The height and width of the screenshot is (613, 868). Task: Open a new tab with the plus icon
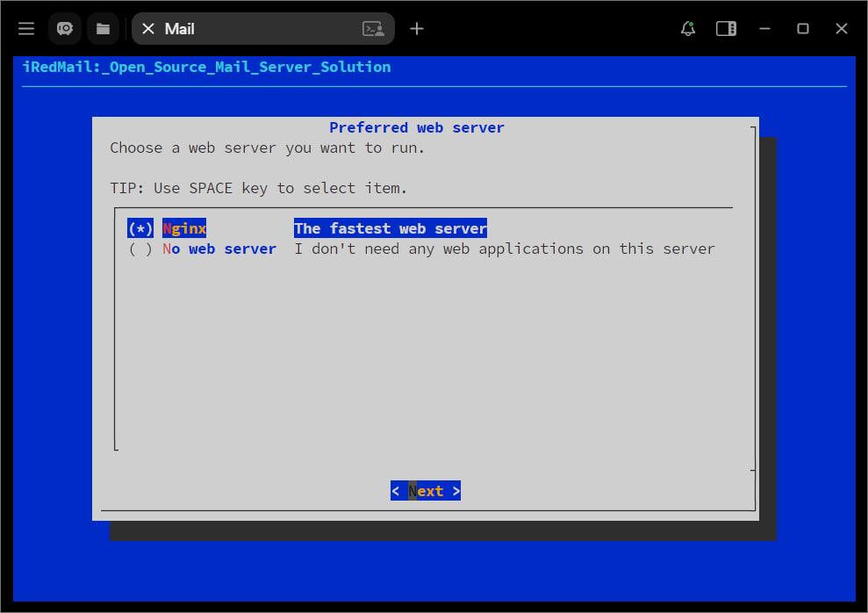416,28
